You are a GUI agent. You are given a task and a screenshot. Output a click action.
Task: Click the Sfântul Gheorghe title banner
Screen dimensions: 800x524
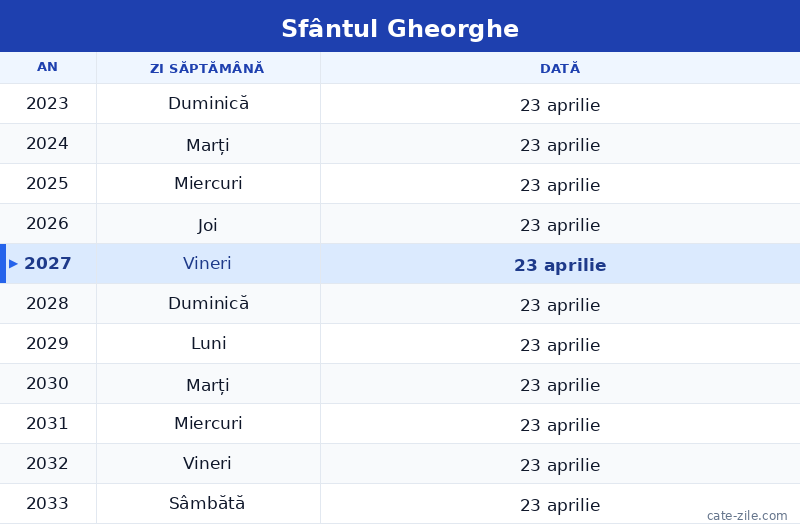tap(400, 26)
